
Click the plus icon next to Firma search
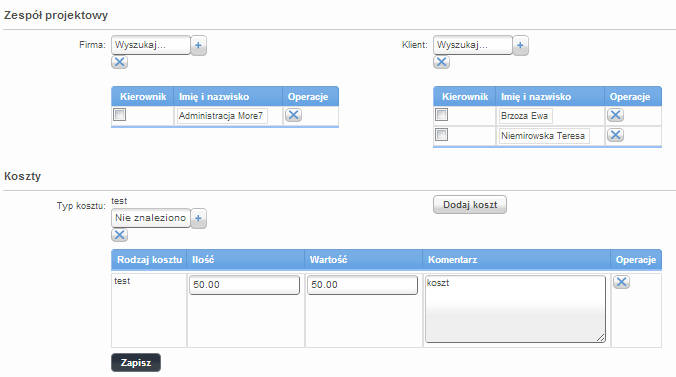198,45
